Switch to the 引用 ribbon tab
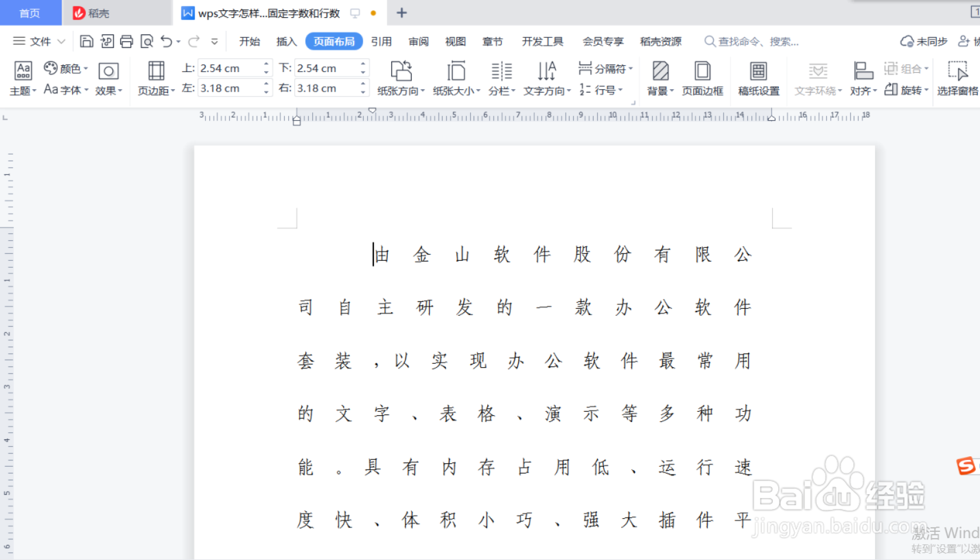 382,42
